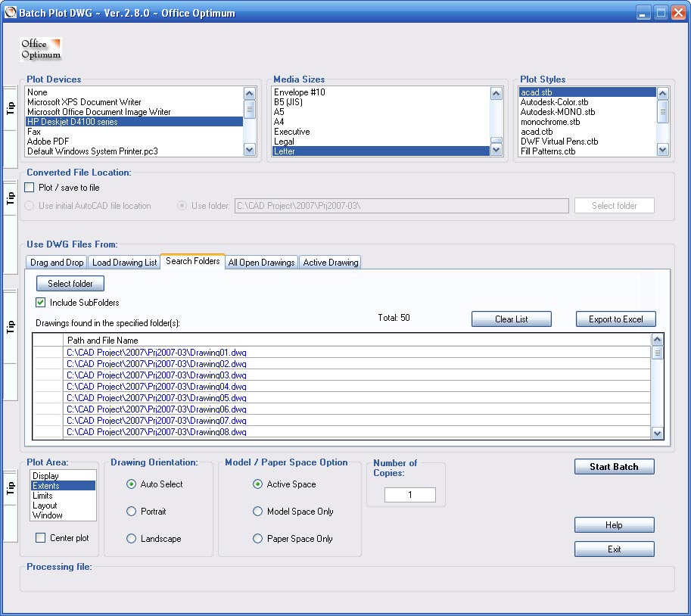Viewport: 691px width, 616px height.
Task: Switch to Drag and Drop tab
Action: [x=57, y=262]
